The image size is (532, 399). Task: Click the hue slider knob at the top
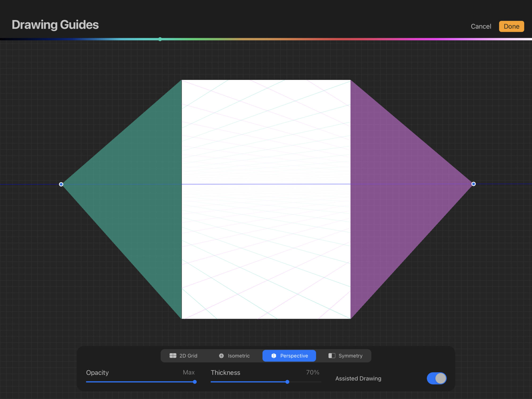[x=160, y=39]
